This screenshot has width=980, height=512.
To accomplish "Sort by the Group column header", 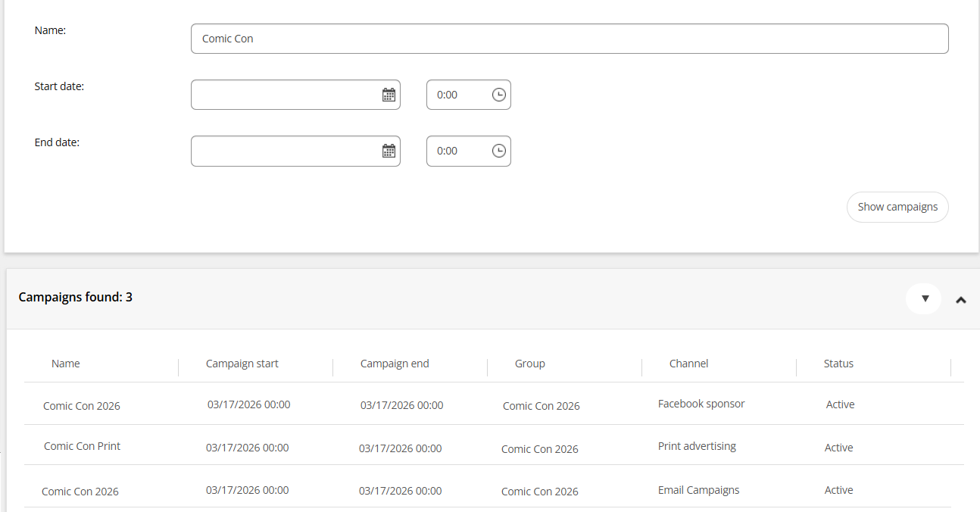I will point(530,364).
